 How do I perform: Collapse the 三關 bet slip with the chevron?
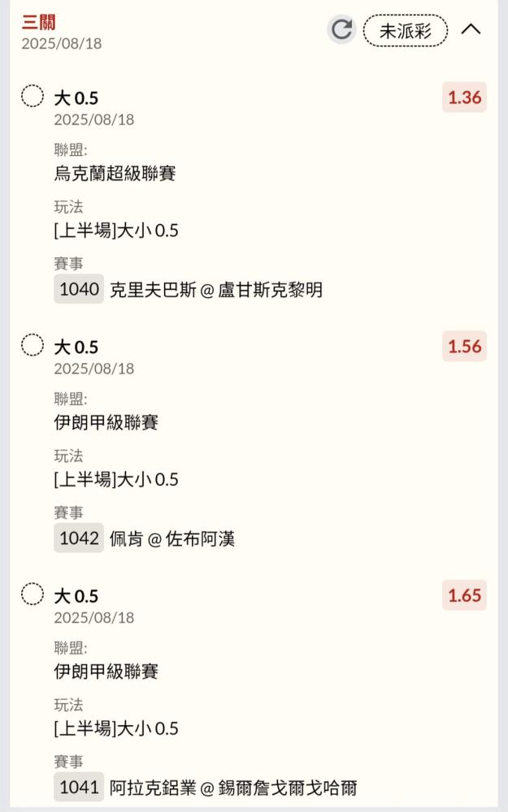point(471,29)
